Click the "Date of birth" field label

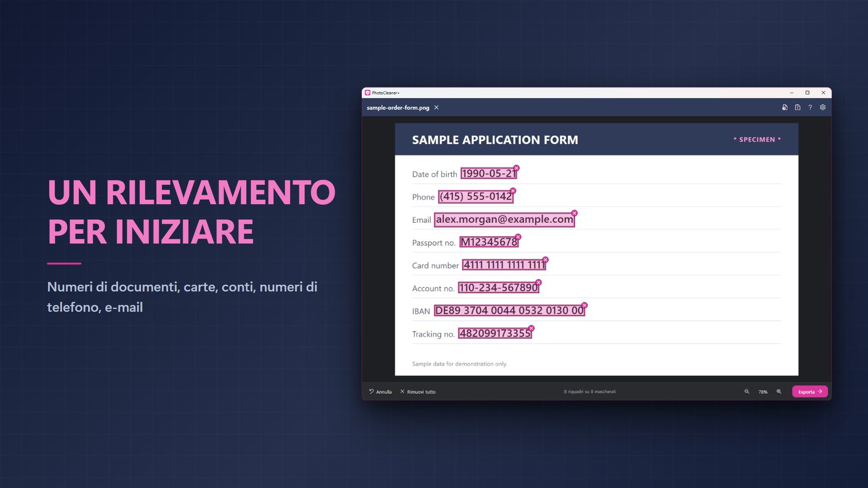[435, 174]
